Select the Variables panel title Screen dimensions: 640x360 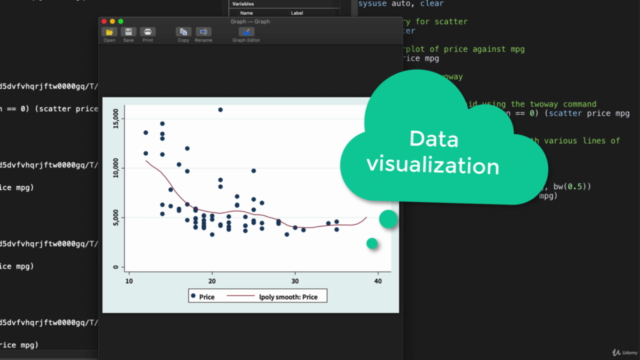point(243,4)
